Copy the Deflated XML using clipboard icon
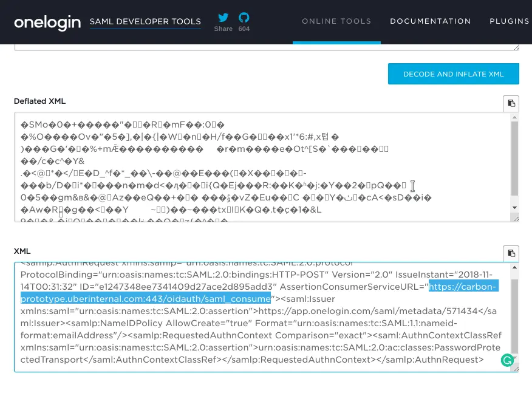 click(x=511, y=103)
